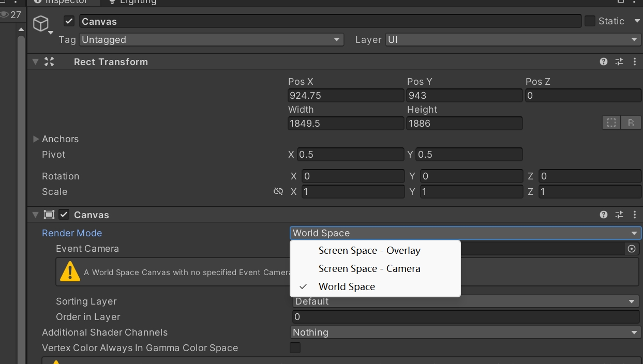This screenshot has width=643, height=364.
Task: Collapse the Canvas component foldout
Action: pyautogui.click(x=35, y=215)
